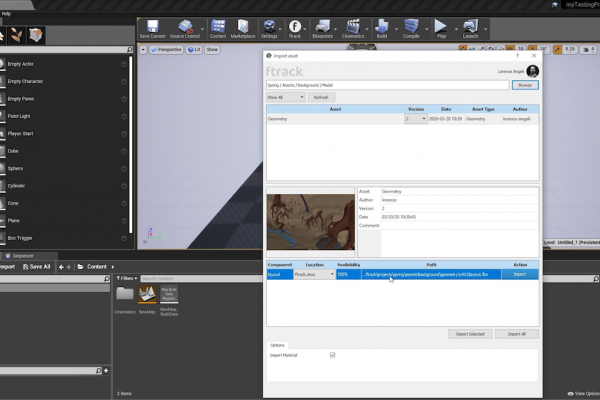
Task: Click the help icon next to Empty Actor
Action: pyautogui.click(x=124, y=64)
